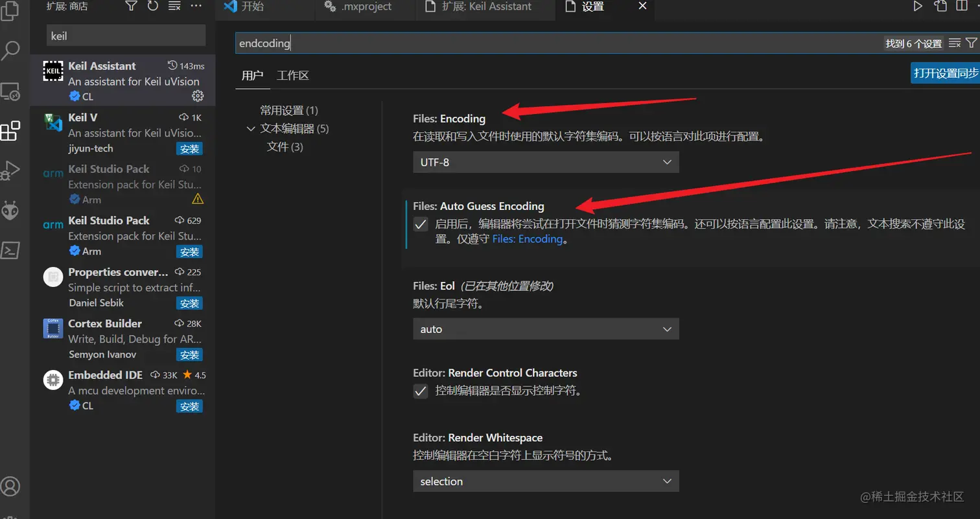
Task: Clear settings search input icon
Action: (954, 43)
